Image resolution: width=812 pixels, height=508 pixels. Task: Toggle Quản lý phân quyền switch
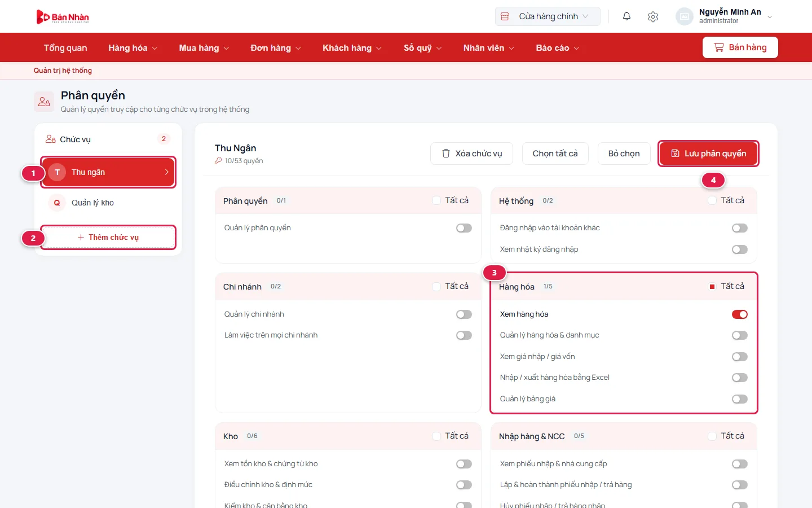click(x=464, y=228)
